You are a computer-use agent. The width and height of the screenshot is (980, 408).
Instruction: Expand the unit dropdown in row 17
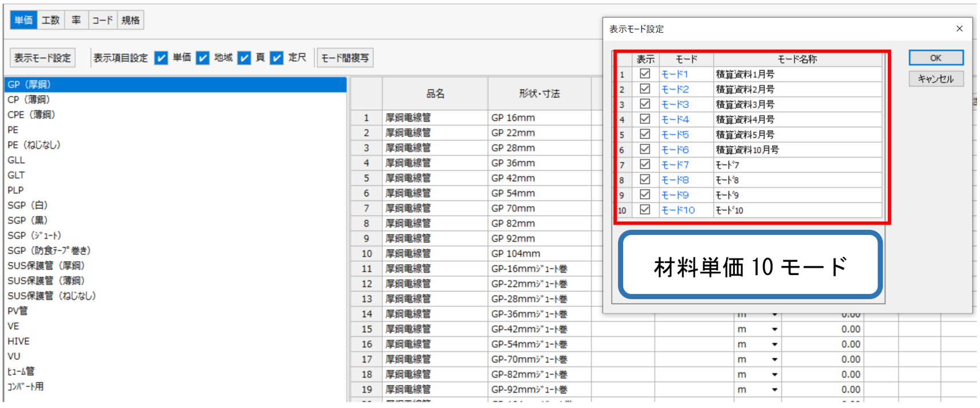tap(774, 360)
